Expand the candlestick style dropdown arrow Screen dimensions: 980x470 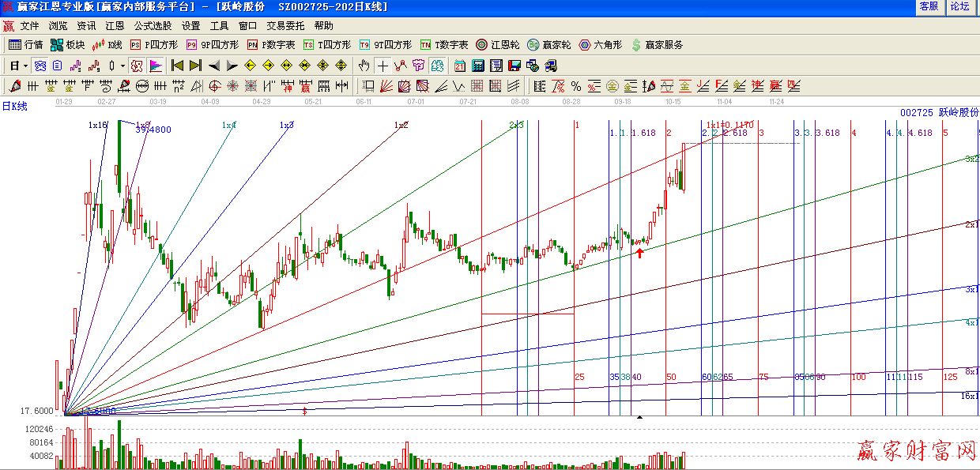(122, 66)
